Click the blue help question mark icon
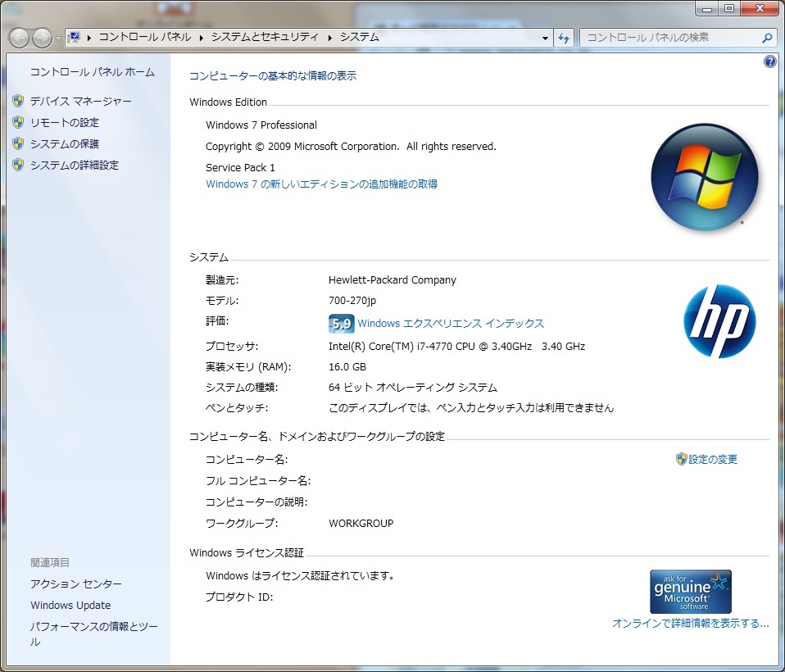 click(769, 61)
